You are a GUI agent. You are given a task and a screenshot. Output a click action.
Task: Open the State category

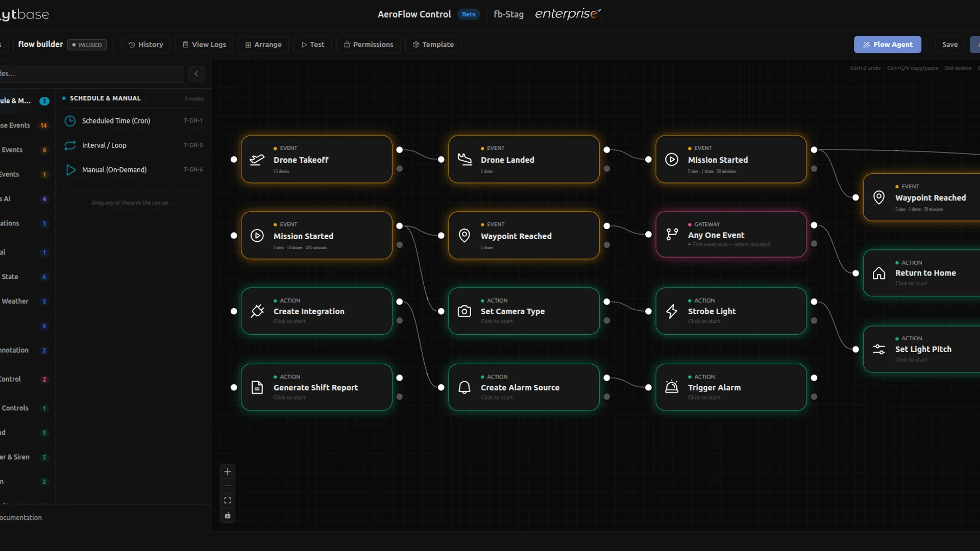click(x=26, y=277)
